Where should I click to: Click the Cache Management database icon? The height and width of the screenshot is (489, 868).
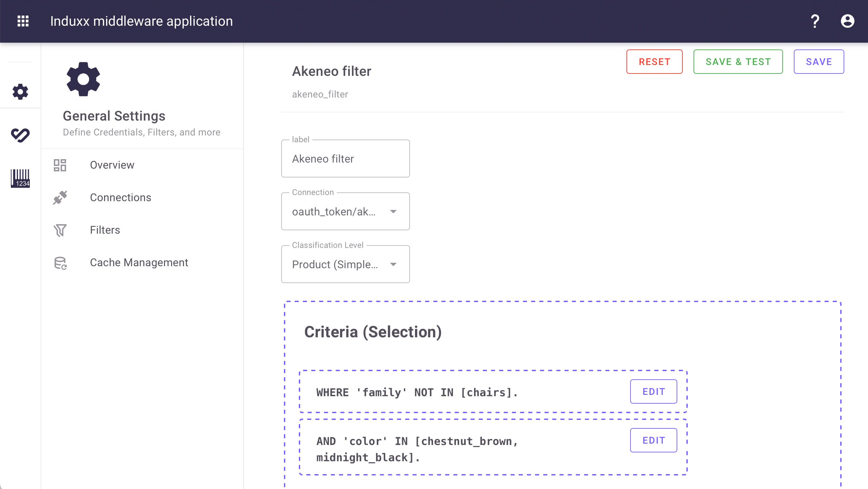pyautogui.click(x=61, y=263)
